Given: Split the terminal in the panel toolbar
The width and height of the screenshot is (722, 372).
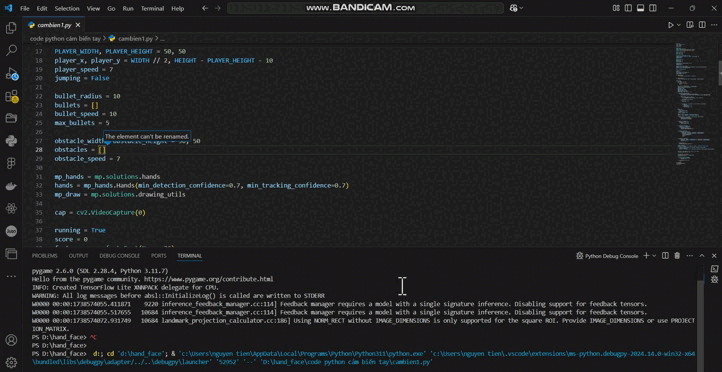Looking at the screenshot, I should [665, 256].
